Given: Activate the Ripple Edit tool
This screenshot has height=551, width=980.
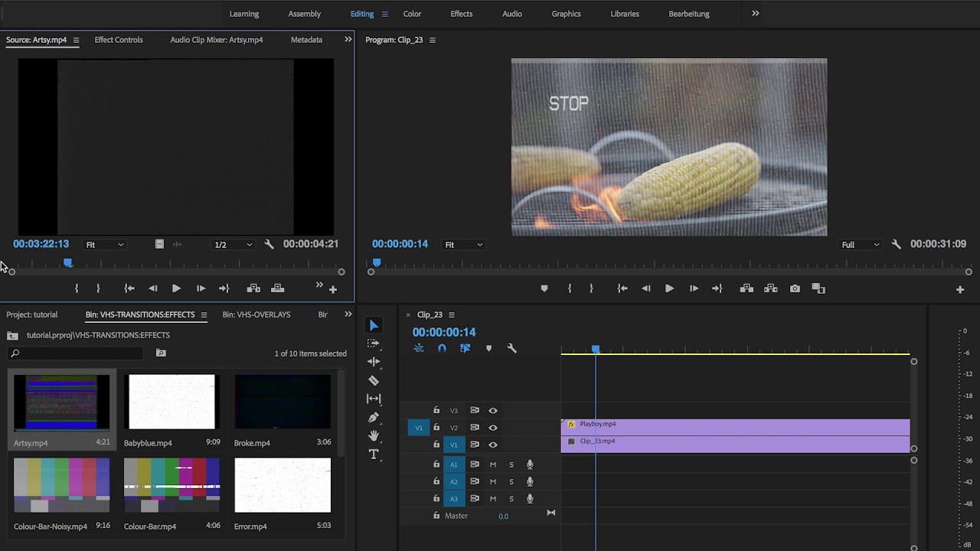Looking at the screenshot, I should (x=374, y=362).
